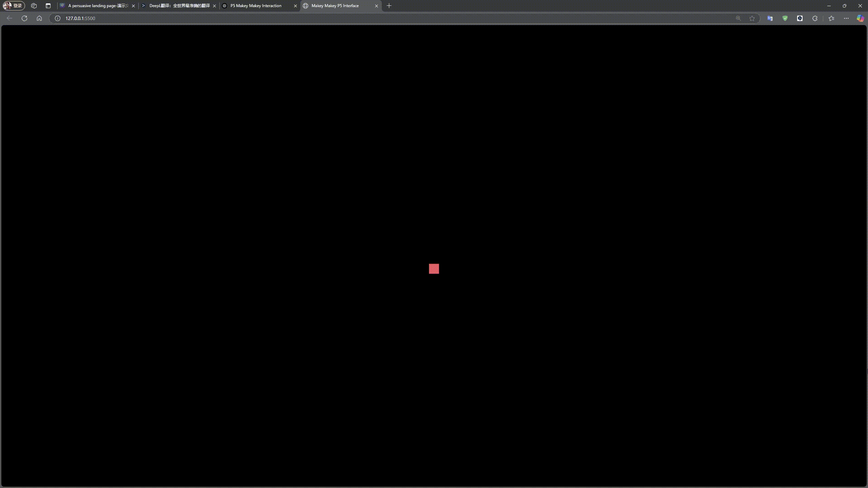This screenshot has width=868, height=488.
Task: Open the workspaces icon next to profile
Action: coord(34,6)
